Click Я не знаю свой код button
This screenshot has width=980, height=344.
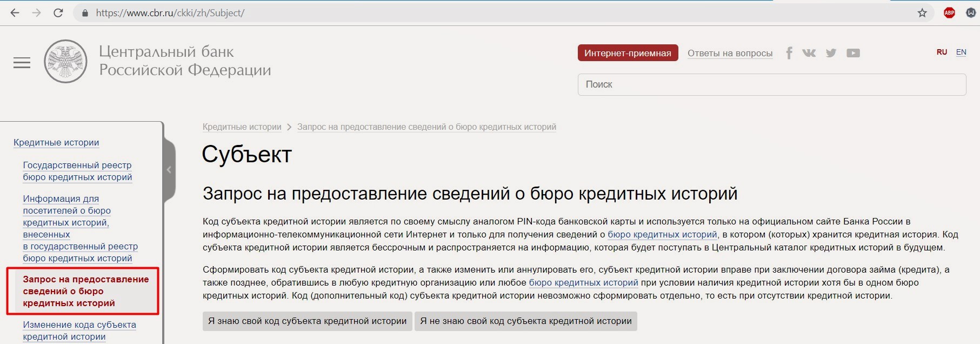pos(525,321)
